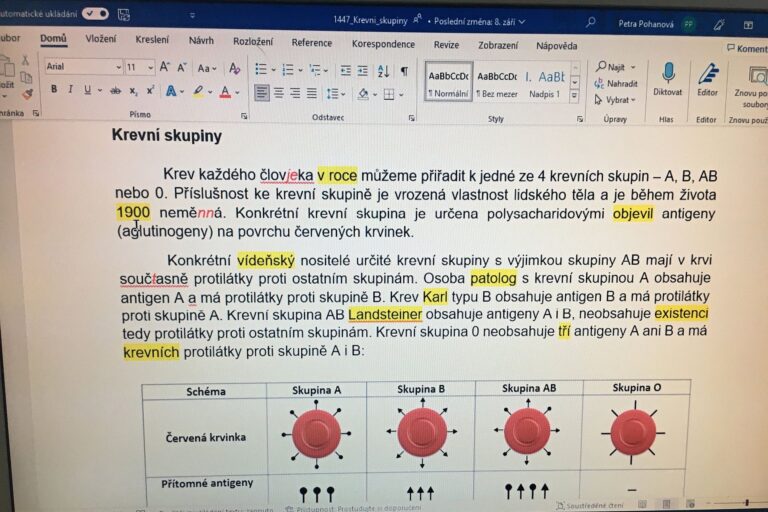Screen dimensions: 768x512
Task: Start dictation with Diktovat microphone
Action: (x=667, y=78)
